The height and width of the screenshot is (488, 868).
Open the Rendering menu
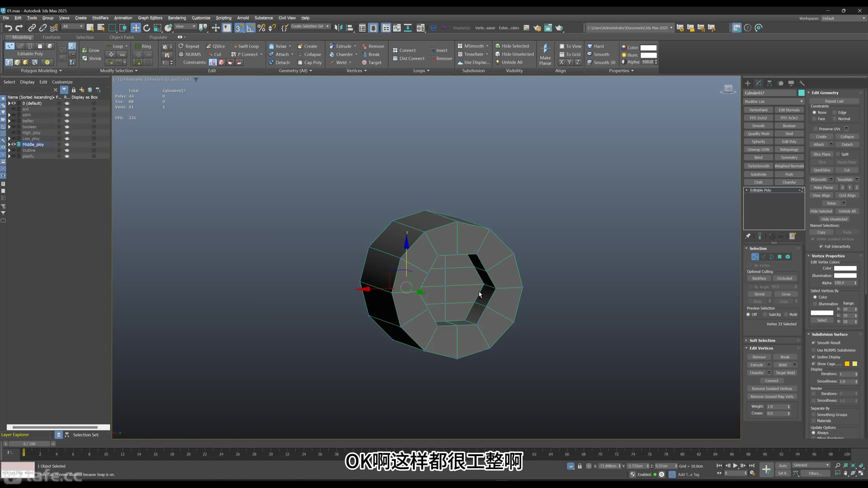pos(177,18)
